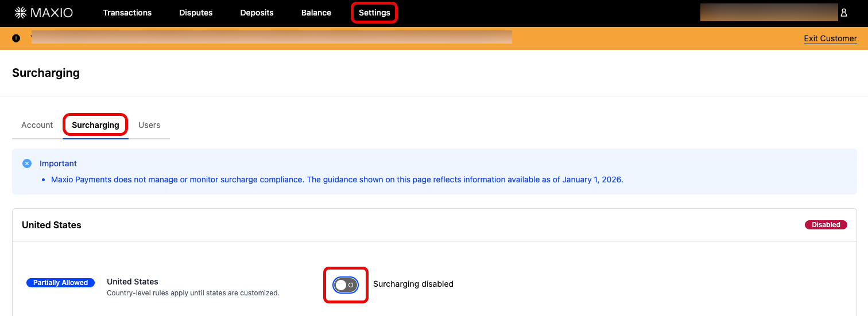
Task: Click the Important notice info icon
Action: click(27, 163)
